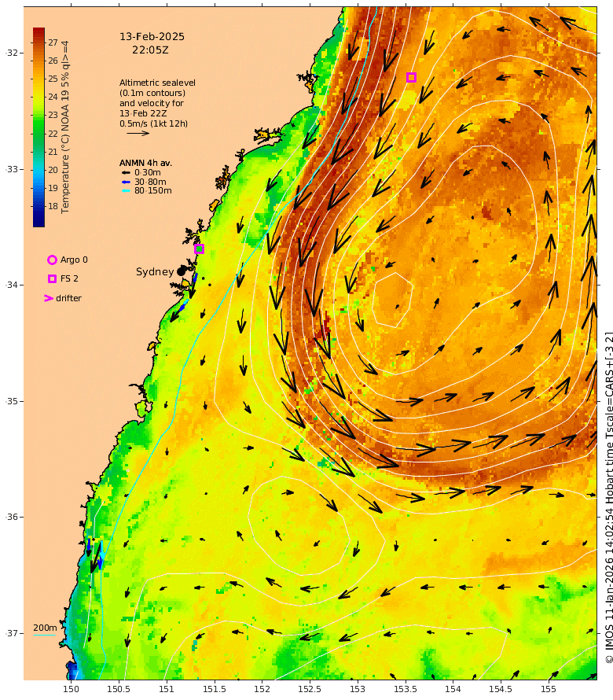Click the temperature color bar
Viewport: 613px width, 700px height.
(x=39, y=127)
